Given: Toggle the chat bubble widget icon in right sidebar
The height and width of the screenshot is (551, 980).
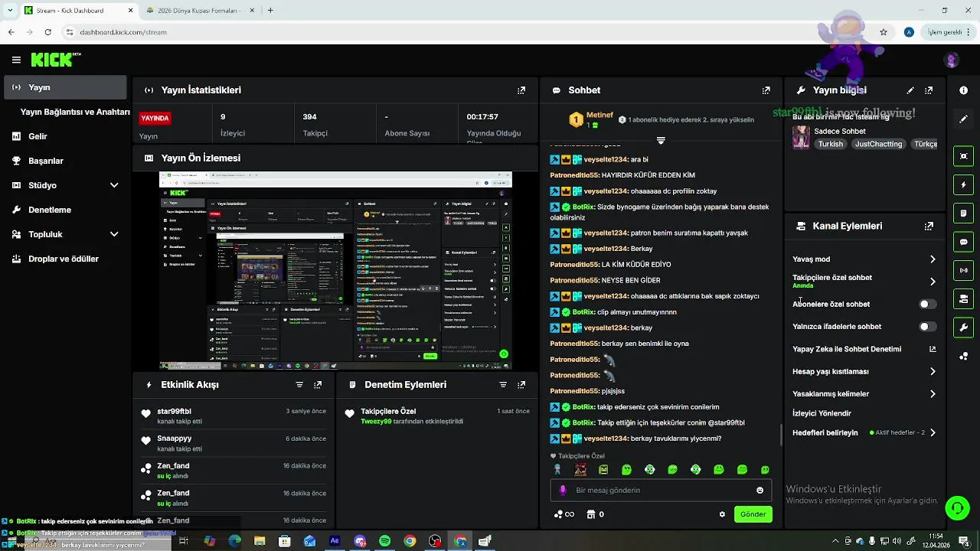Looking at the screenshot, I should point(963,242).
